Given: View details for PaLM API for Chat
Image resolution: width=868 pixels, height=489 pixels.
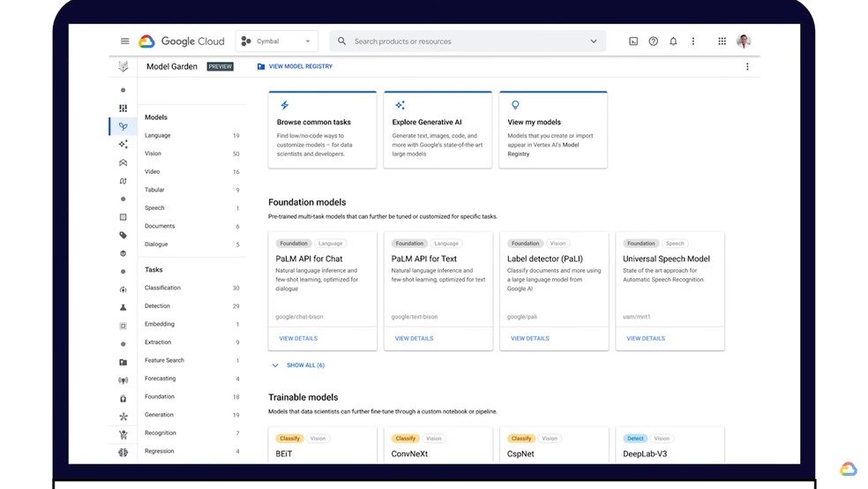Looking at the screenshot, I should (298, 338).
